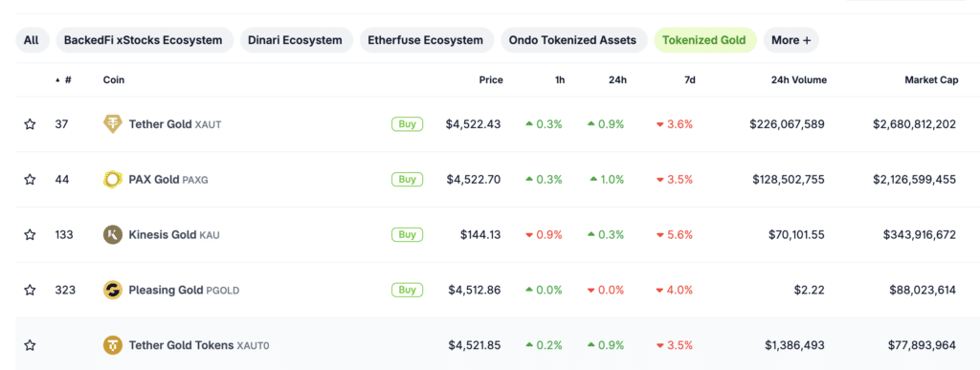Toggle favorite star for PAX Gold

(30, 180)
